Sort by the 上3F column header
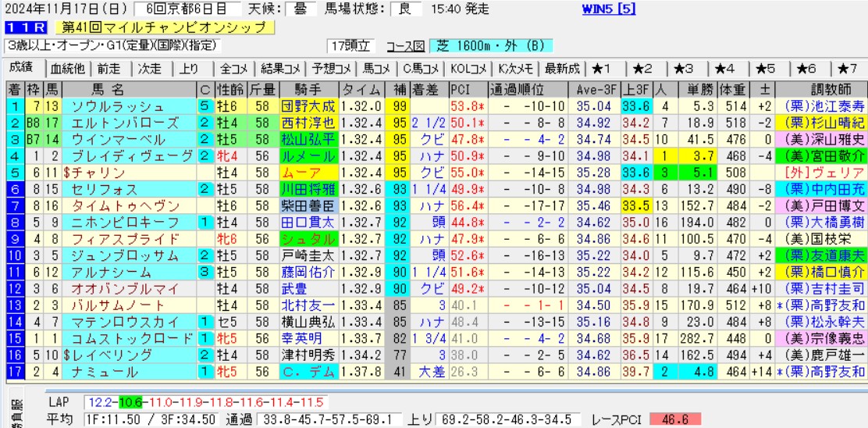Screen dimensions: 868x428 [636, 88]
